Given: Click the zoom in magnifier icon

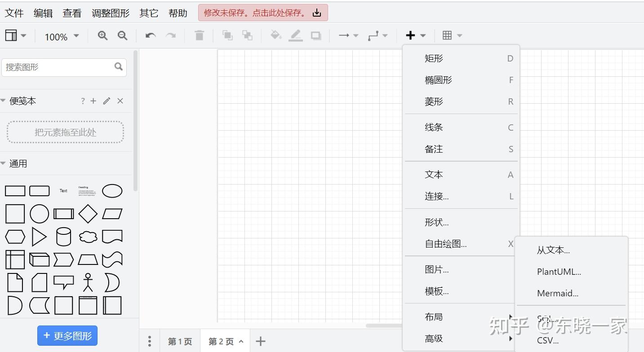Looking at the screenshot, I should coord(102,36).
